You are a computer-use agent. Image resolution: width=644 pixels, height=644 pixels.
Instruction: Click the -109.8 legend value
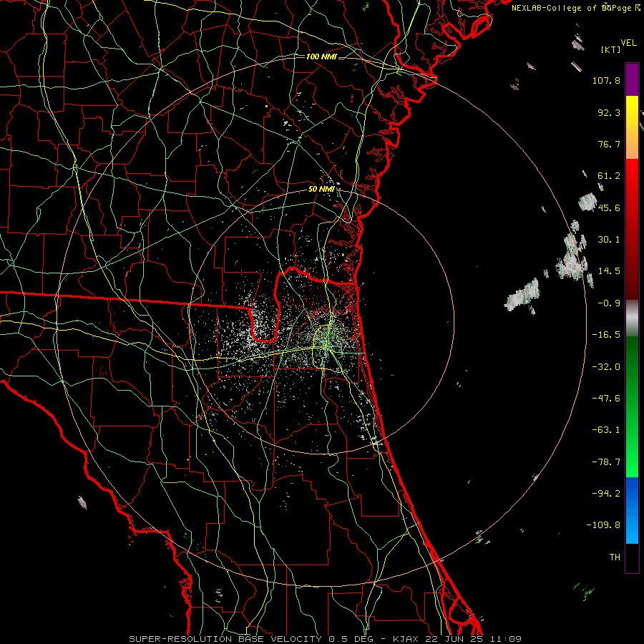click(x=603, y=525)
